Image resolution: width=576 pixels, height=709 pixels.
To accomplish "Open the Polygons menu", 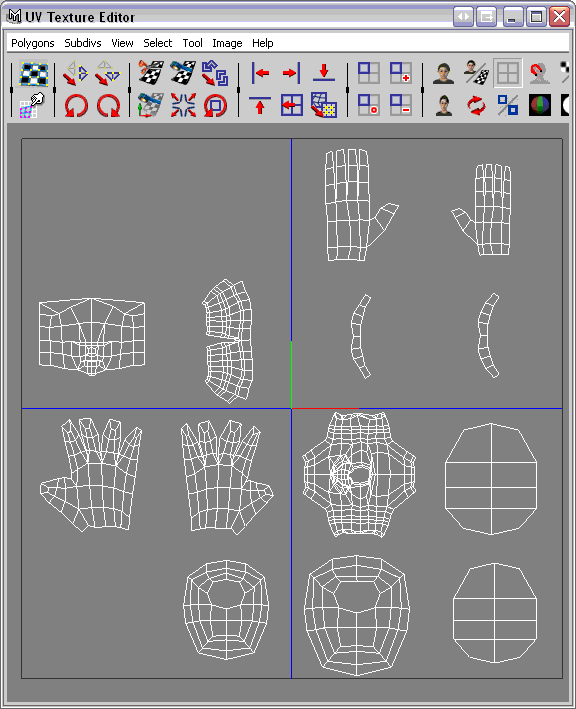I will tap(33, 43).
